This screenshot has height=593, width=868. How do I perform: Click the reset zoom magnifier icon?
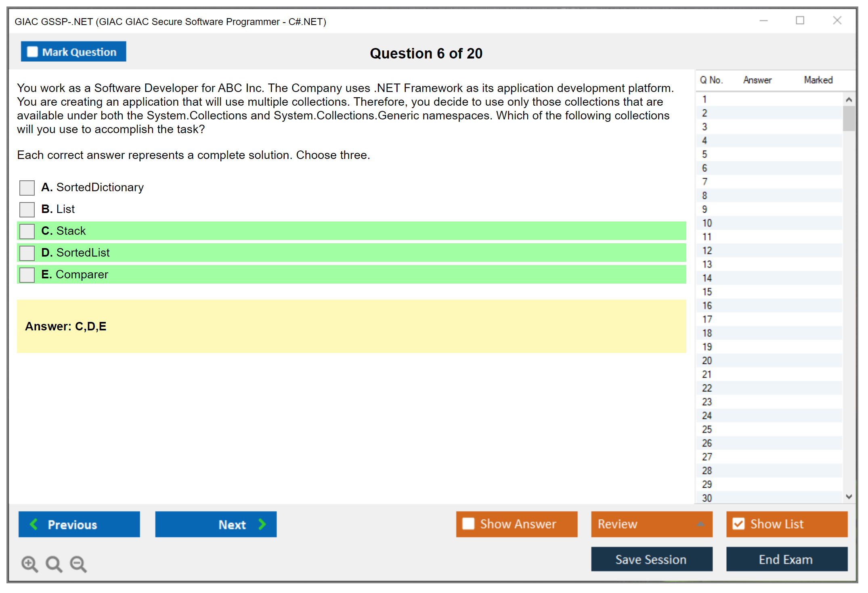53,563
